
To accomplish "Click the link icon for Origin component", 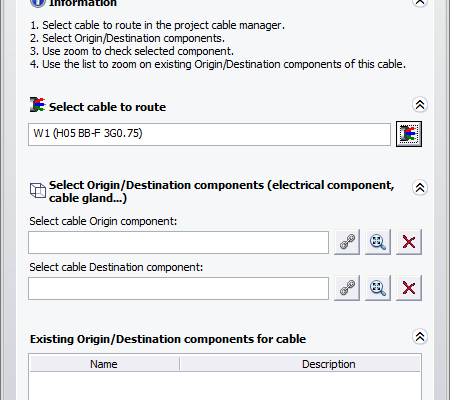I will (x=347, y=242).
